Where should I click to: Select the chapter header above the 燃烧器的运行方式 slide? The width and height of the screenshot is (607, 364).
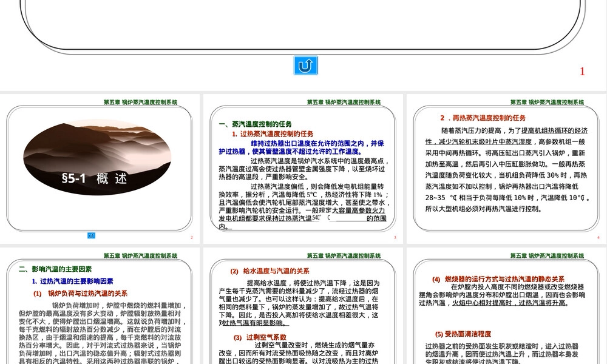547,255
